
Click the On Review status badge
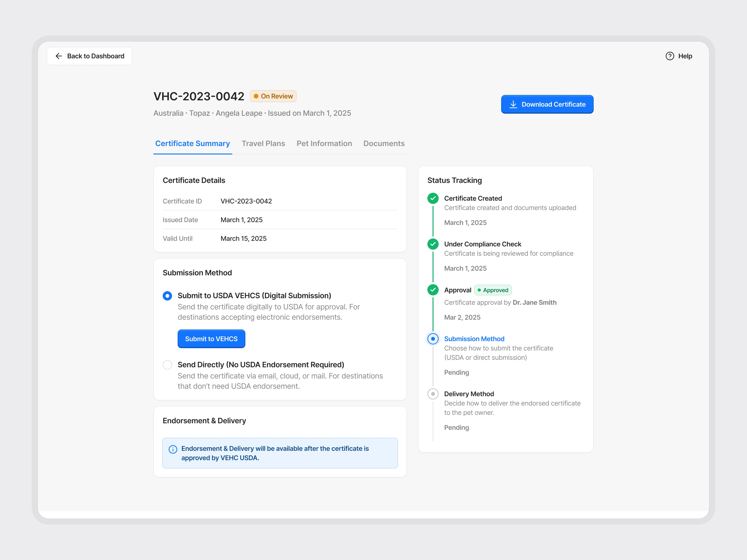273,96
